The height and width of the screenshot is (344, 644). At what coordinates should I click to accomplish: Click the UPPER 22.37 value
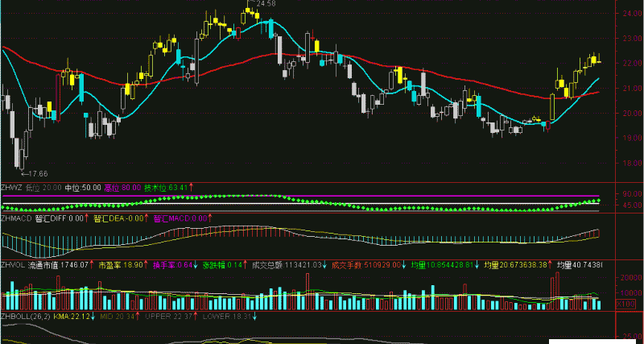169,317
